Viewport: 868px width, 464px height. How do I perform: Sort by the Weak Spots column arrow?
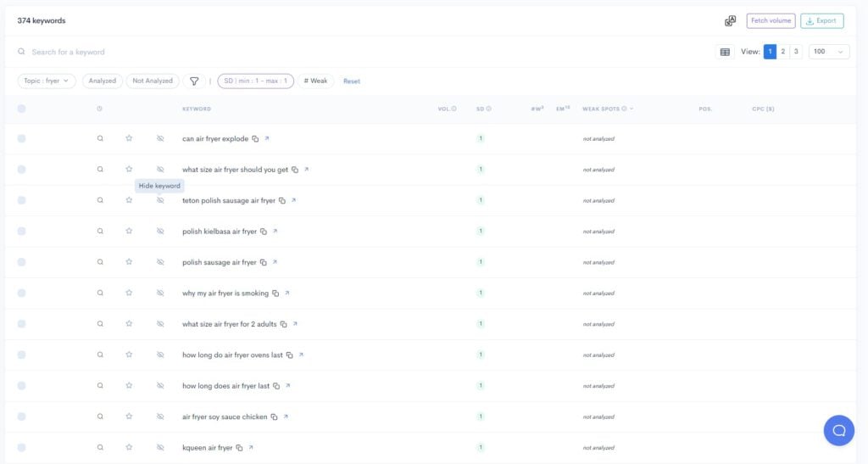pos(632,109)
